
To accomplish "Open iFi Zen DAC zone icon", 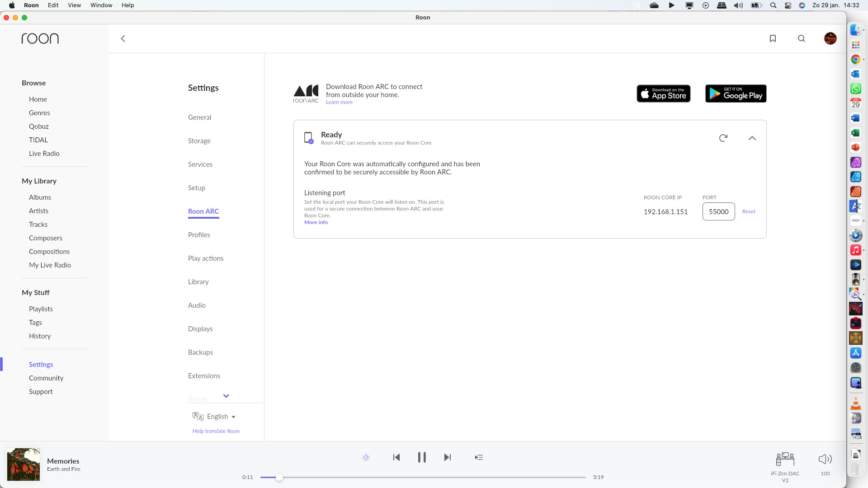I will (x=785, y=459).
